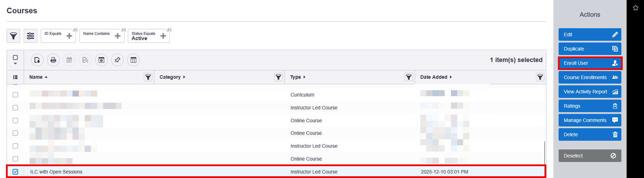Click the Delete action button
The width and height of the screenshot is (644, 178).
coord(590,134)
